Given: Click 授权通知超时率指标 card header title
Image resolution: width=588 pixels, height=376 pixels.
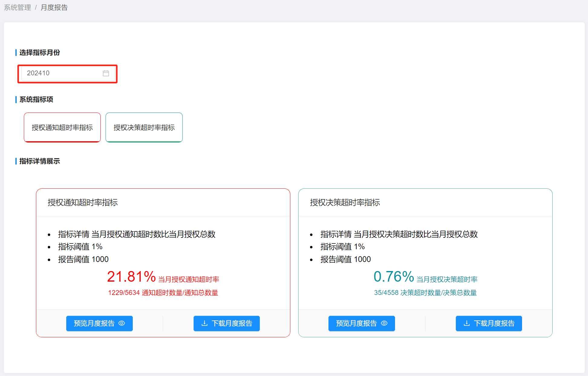Looking at the screenshot, I should [x=83, y=202].
